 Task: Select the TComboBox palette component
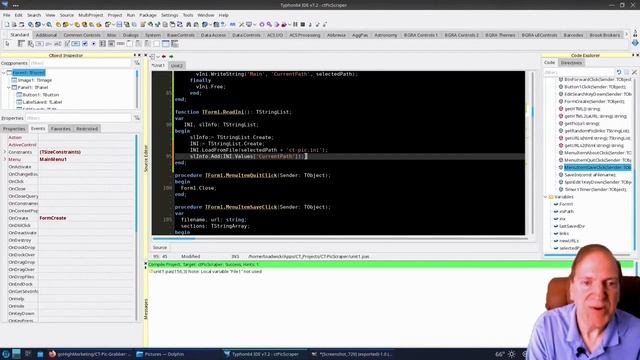(111, 44)
